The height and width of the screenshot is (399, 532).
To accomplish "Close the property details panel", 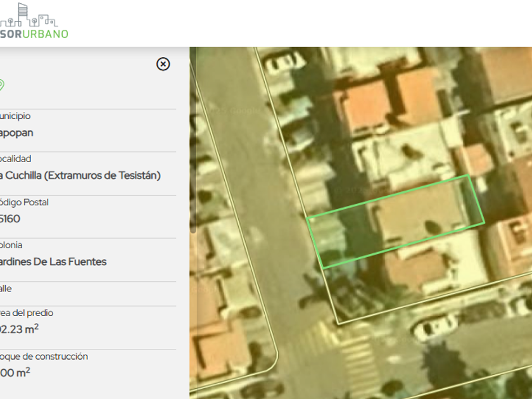I will point(163,64).
